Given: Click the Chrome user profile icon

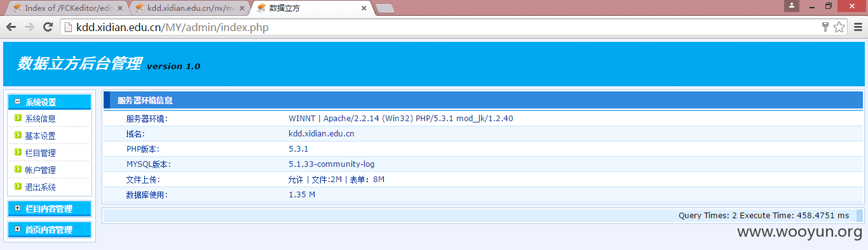Looking at the screenshot, I should click(x=792, y=5).
